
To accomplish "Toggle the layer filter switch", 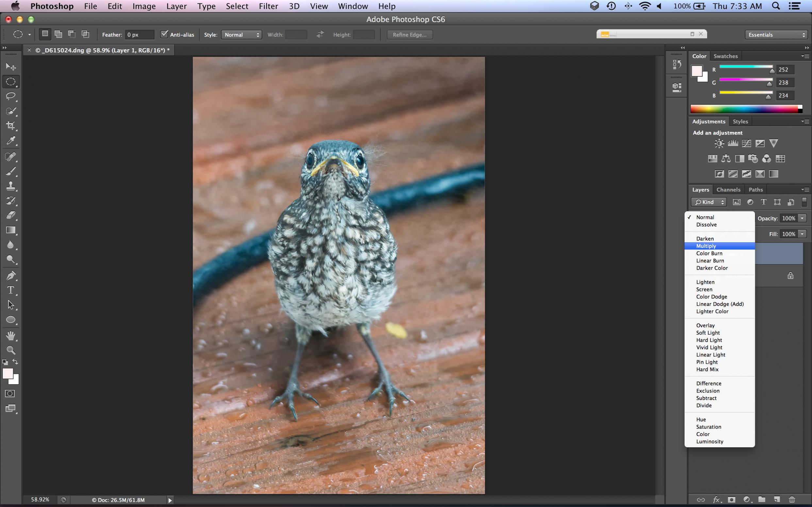I will pos(804,202).
